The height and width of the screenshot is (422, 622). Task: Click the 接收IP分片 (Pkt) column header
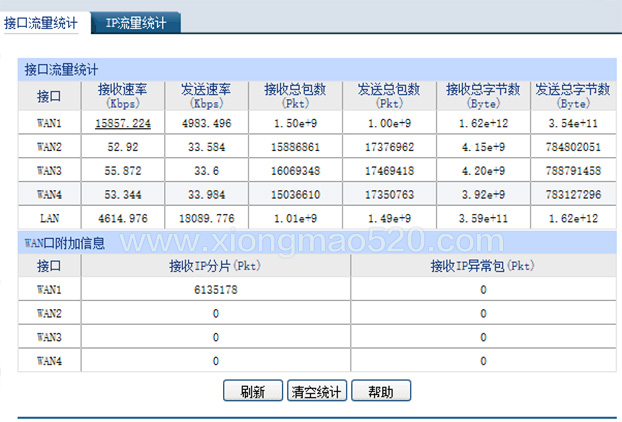click(x=215, y=266)
